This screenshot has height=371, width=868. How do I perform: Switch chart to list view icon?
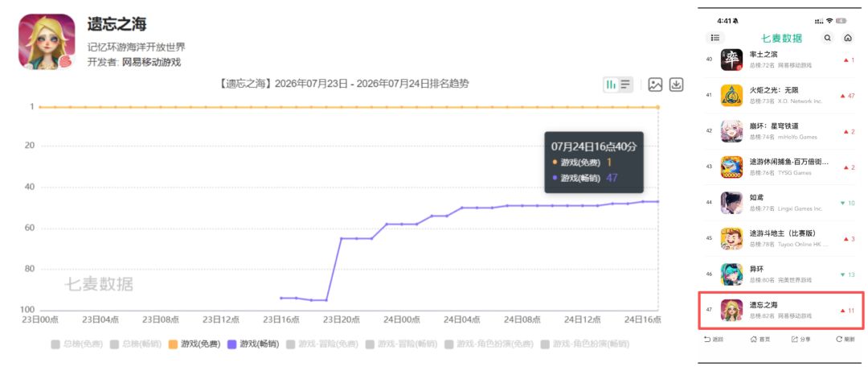(x=625, y=85)
